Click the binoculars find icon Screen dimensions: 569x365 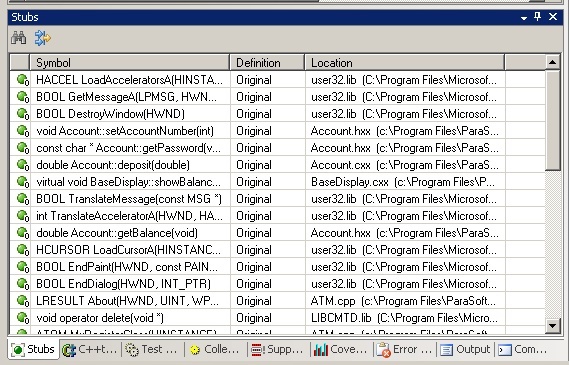19,38
